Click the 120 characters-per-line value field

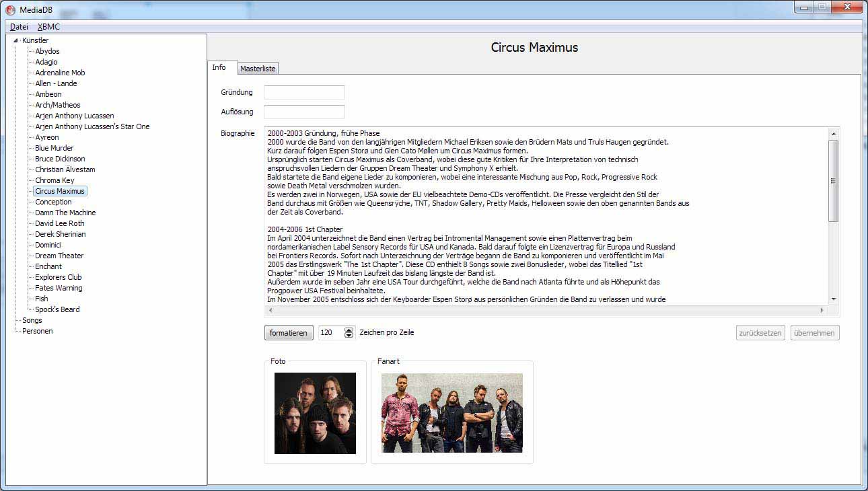click(330, 333)
